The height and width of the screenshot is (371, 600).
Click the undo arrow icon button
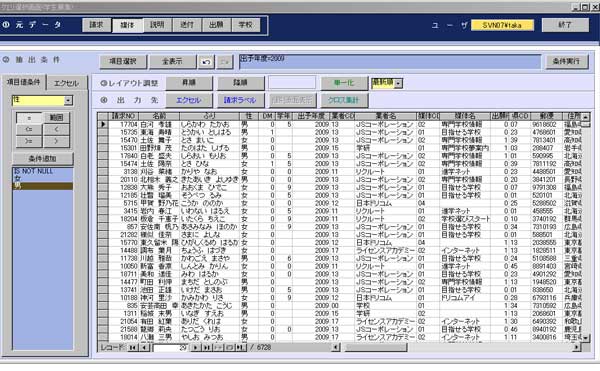pos(206,62)
